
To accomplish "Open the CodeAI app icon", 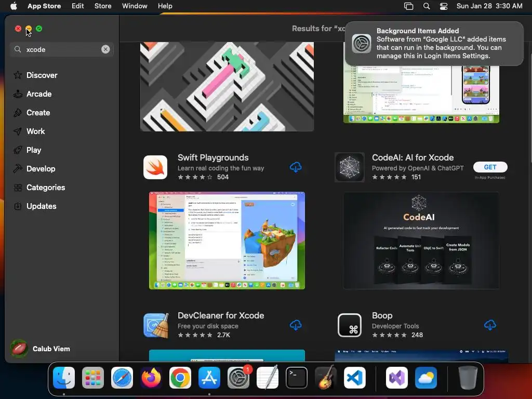I will tap(350, 167).
